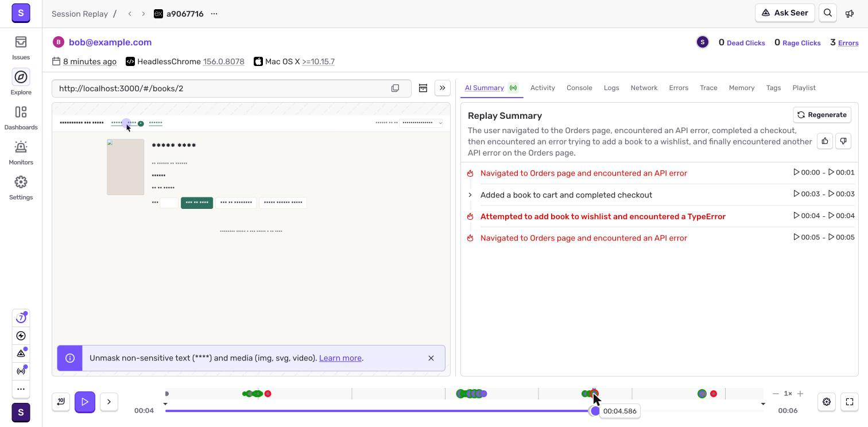Give thumbs down to summary
The image size is (868, 427).
click(843, 141)
